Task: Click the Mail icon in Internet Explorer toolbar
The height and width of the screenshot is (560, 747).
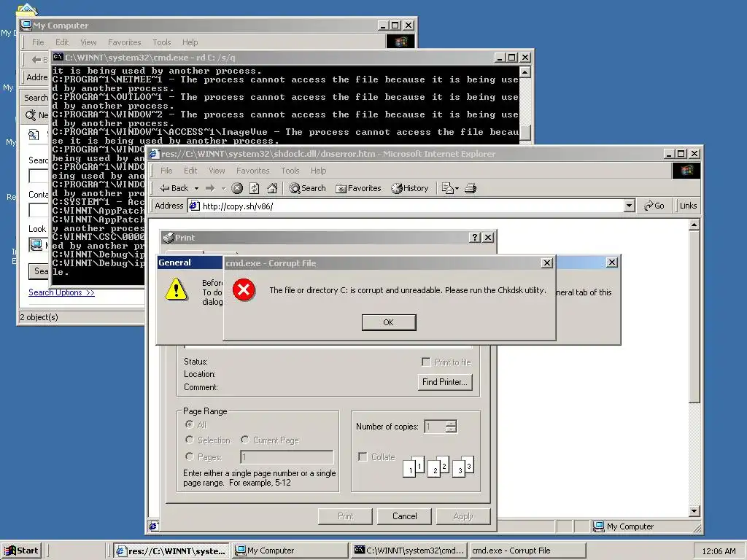Action: point(447,188)
